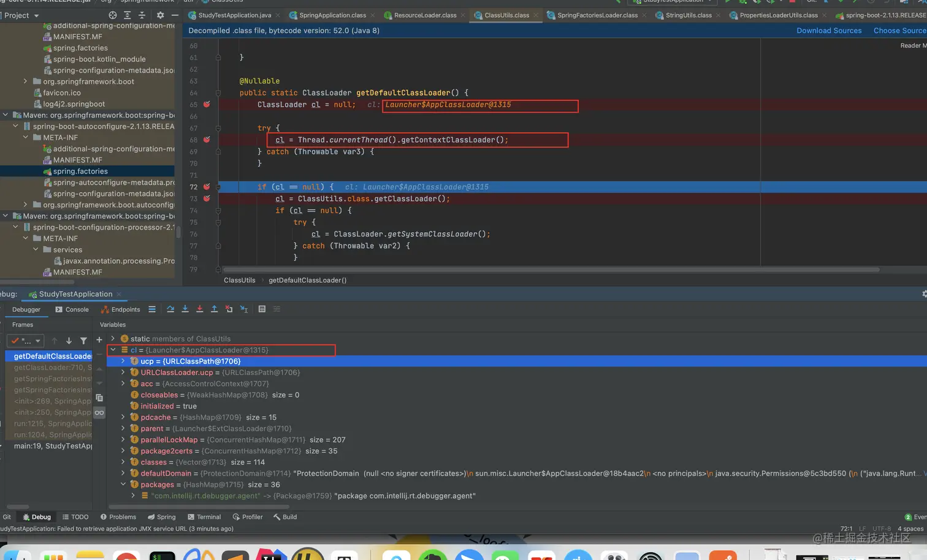Click the Trace Current Stream Chain icon
The height and width of the screenshot is (560, 927).
pos(277,309)
